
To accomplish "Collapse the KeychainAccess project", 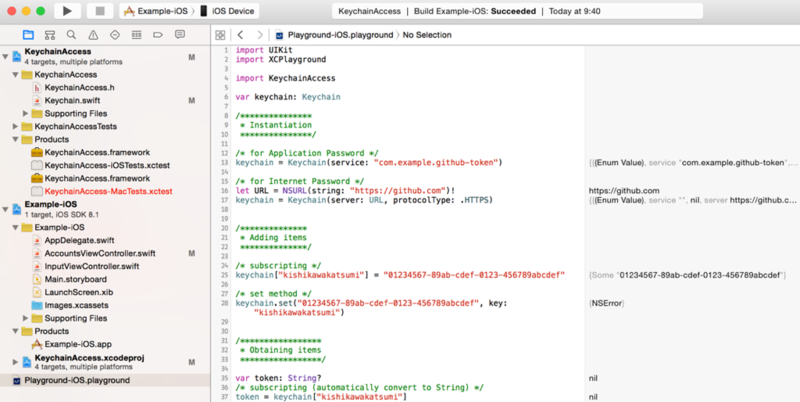I will pos(5,56).
